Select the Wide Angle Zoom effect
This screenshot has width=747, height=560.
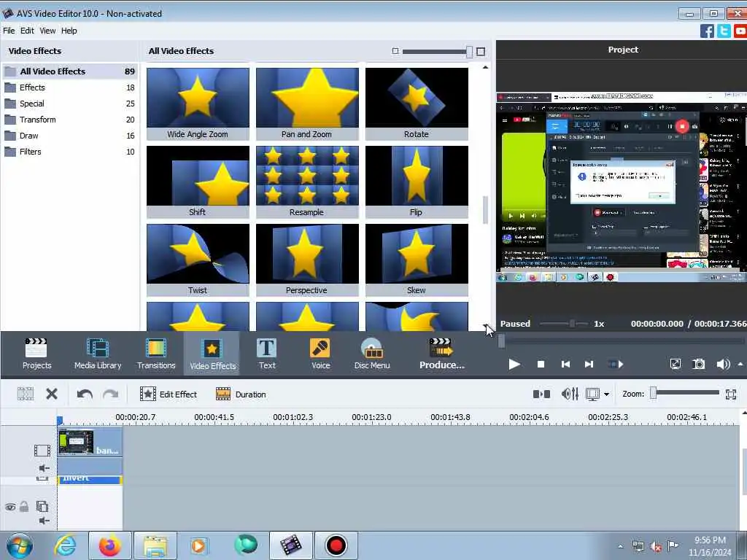[x=198, y=104]
